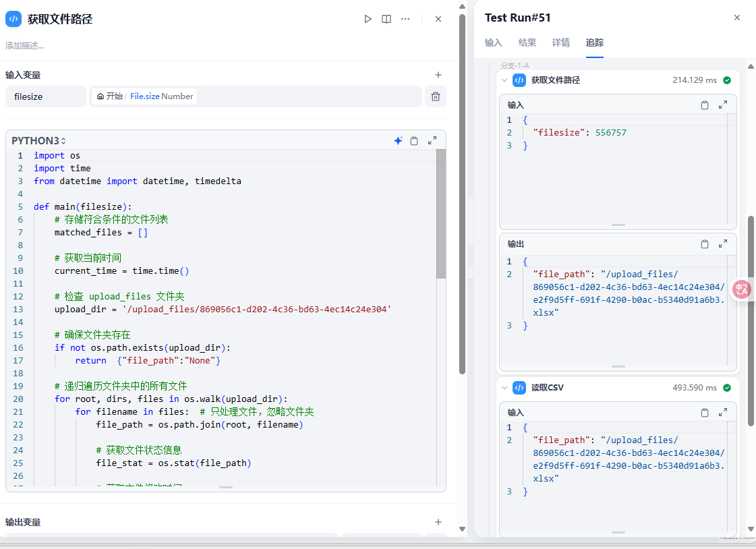Viewport: 756px width, 549px height.
Task: Open the three-dots more options menu
Action: tap(405, 19)
